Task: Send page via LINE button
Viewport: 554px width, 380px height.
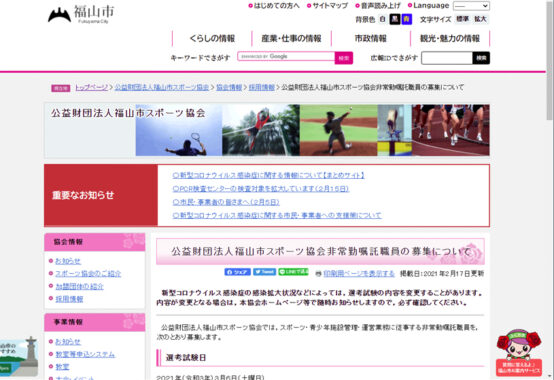Action: 293,272
